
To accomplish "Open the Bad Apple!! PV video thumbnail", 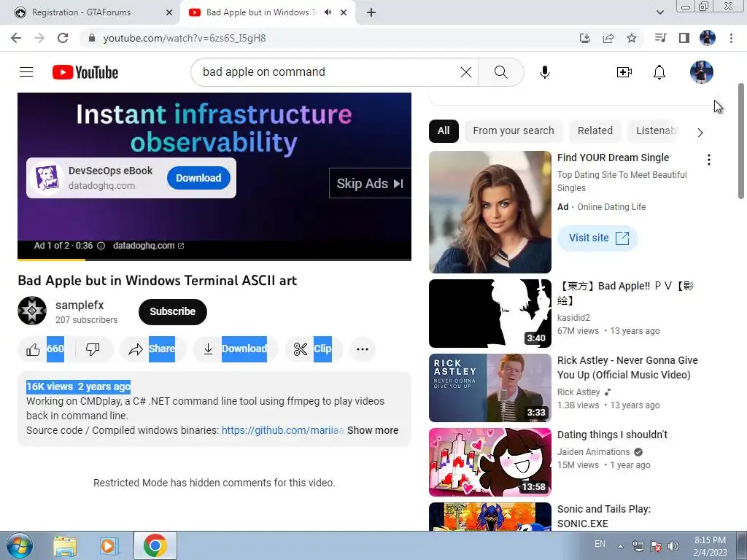I will 489,314.
